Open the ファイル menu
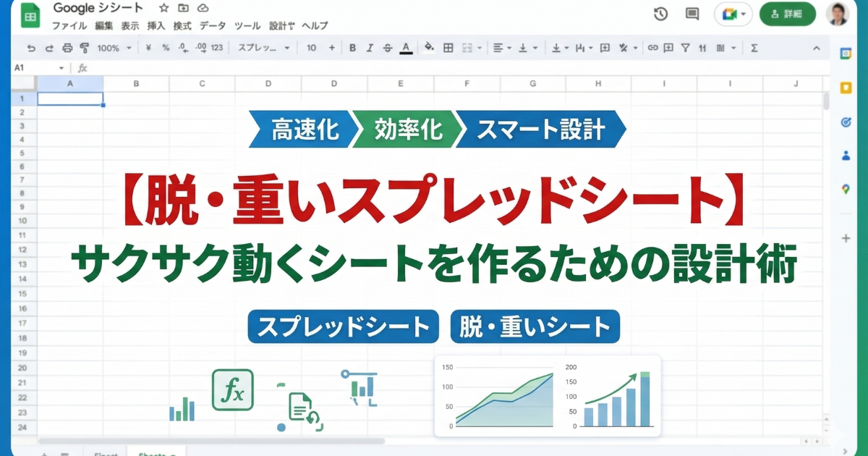The width and height of the screenshot is (868, 456). pyautogui.click(x=69, y=26)
